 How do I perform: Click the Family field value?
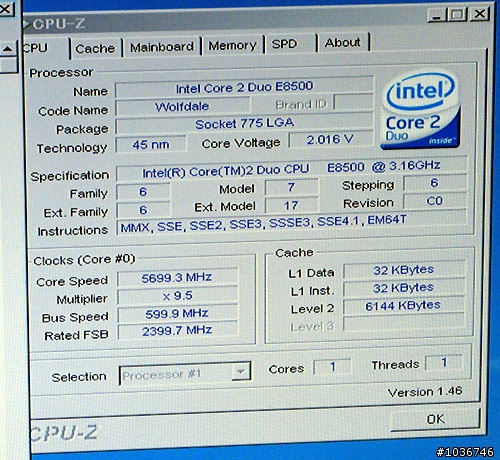(143, 192)
